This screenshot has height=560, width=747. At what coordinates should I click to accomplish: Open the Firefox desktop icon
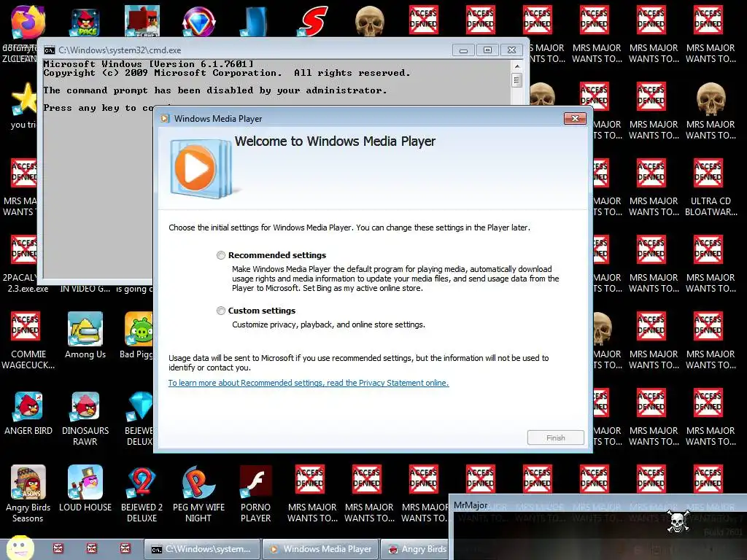pos(28,21)
